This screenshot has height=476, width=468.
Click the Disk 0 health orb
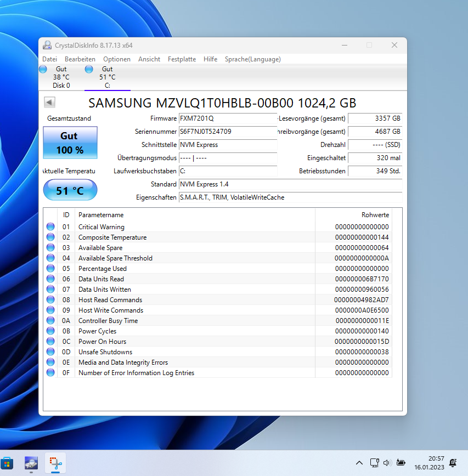point(43,69)
